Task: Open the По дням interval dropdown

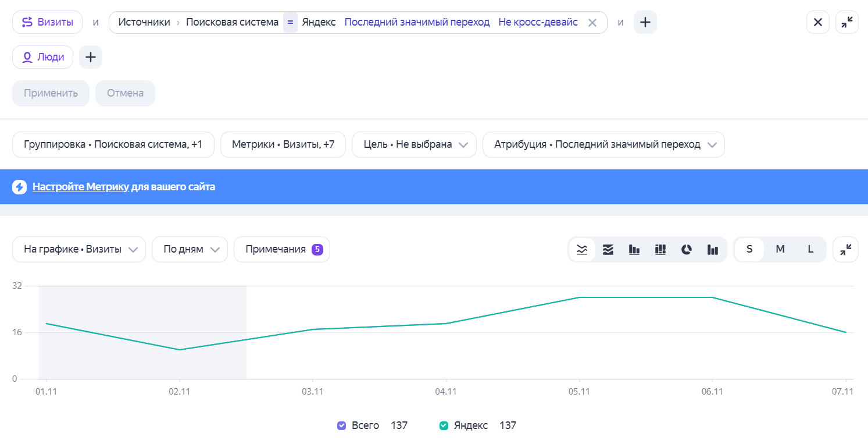Action: coord(190,249)
